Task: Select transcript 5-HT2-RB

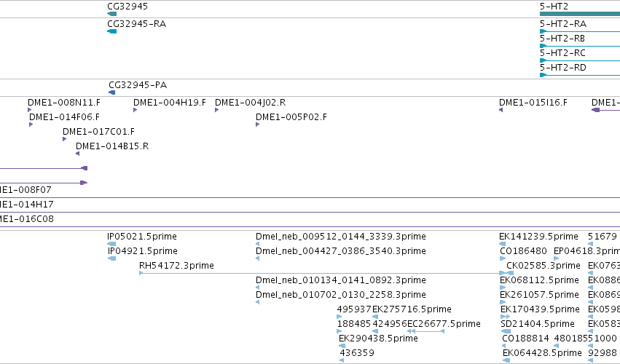Action: click(562, 39)
